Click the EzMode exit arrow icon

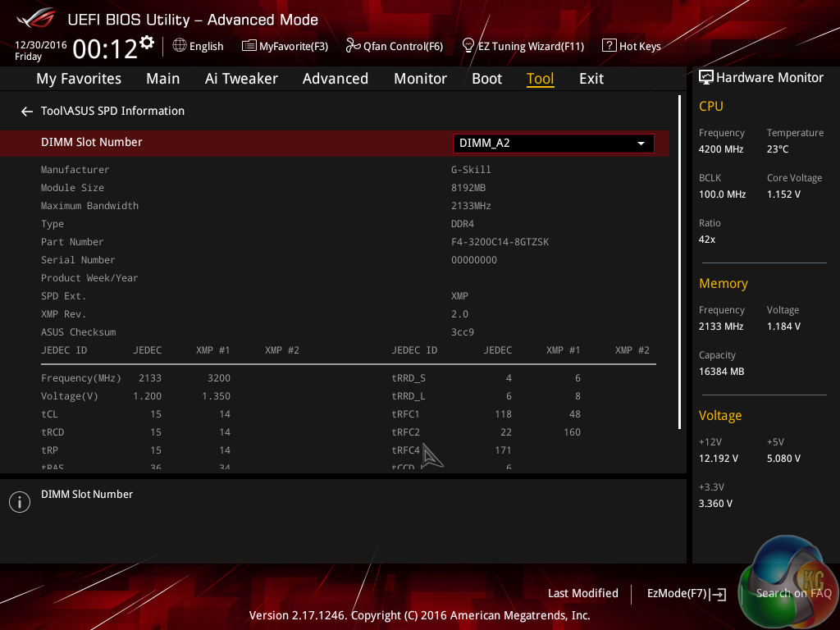719,594
